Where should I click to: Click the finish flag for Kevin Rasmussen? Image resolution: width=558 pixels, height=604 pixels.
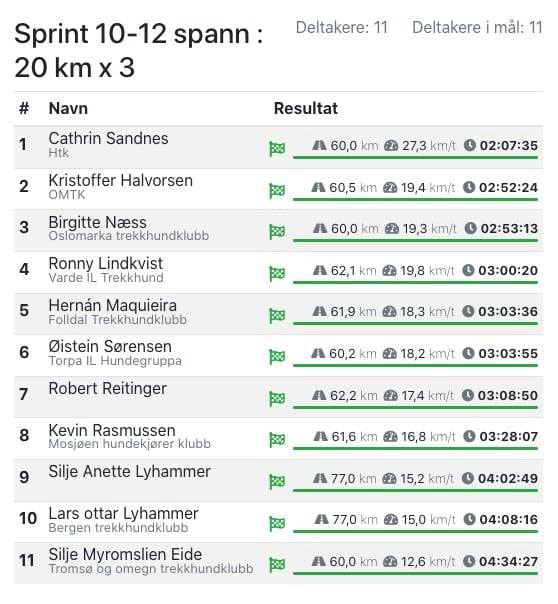point(277,440)
